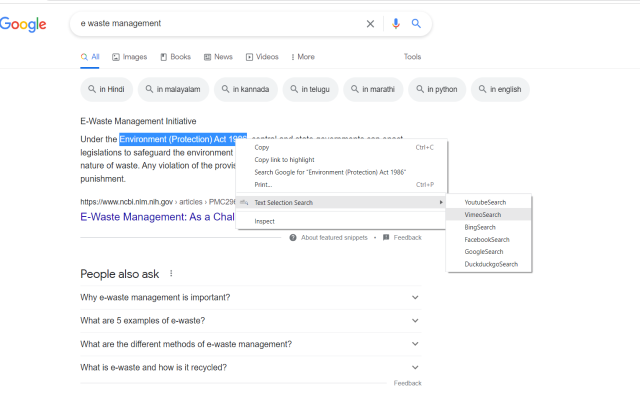Open People also ask options dots
This screenshot has height=400, width=640.
(x=171, y=273)
